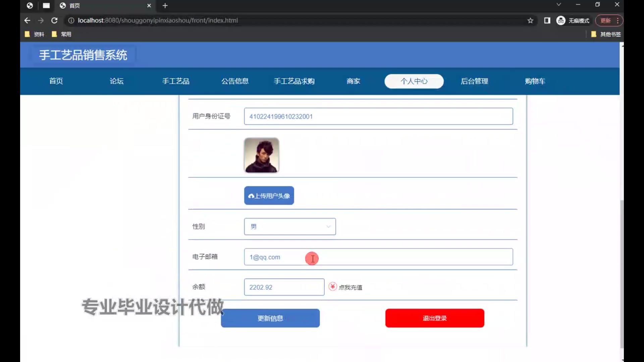Bookmark page with star icon
Viewport: 644px width, 362px height.
[x=530, y=20]
